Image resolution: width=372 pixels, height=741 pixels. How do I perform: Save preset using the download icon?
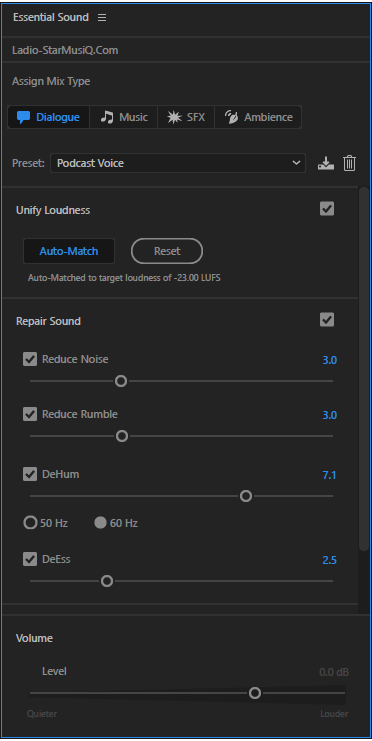[x=326, y=164]
